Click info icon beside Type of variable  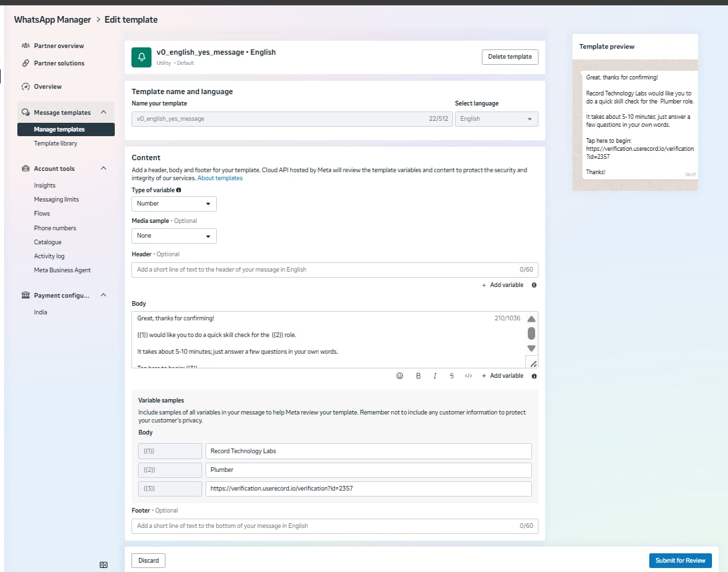pos(179,190)
